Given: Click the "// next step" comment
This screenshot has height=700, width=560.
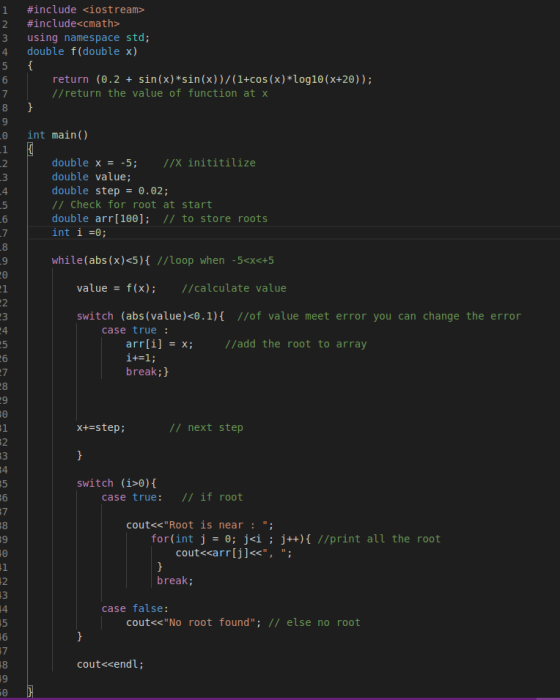Looking at the screenshot, I should pos(206,428).
